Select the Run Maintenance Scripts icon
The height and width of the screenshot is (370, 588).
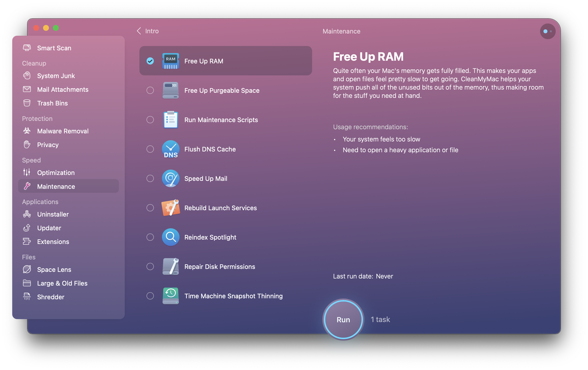tap(170, 119)
